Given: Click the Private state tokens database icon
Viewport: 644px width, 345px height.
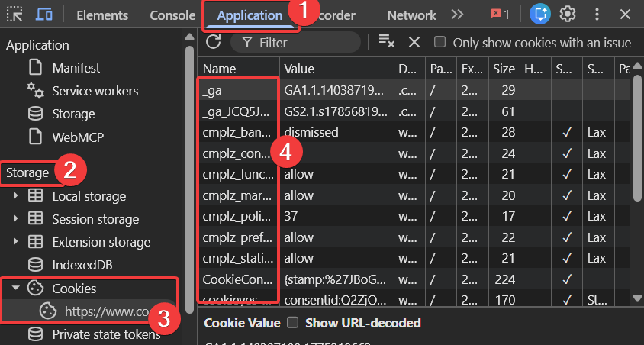Looking at the screenshot, I should pyautogui.click(x=35, y=334).
